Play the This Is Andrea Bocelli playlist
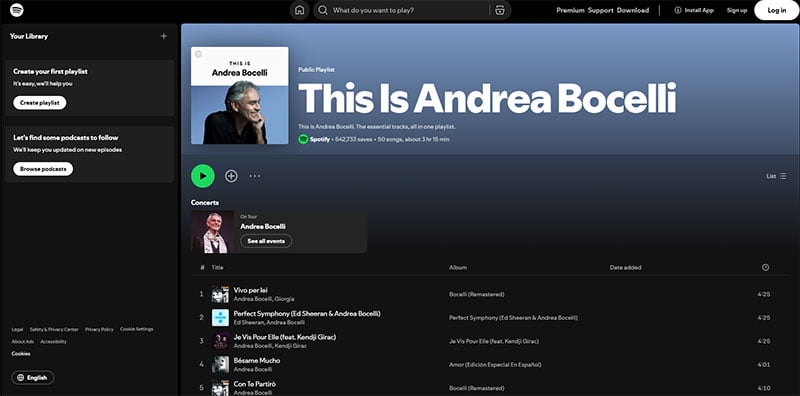Viewport: 800px width, 396px height. pos(203,176)
